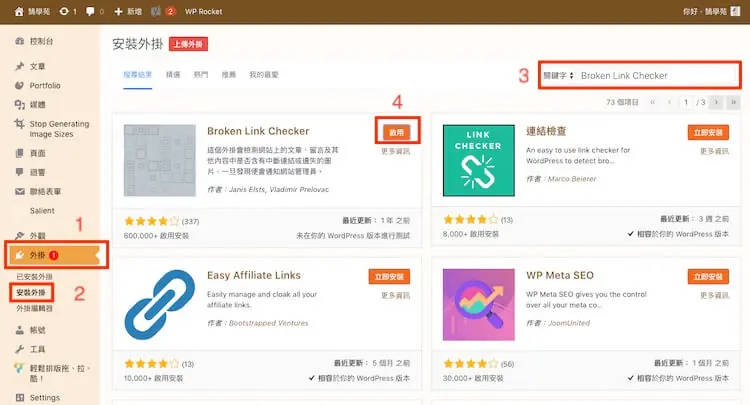Screen dimensions: 750x405
Task: Open 工具 tools with the wrench icon
Action: coord(37,349)
